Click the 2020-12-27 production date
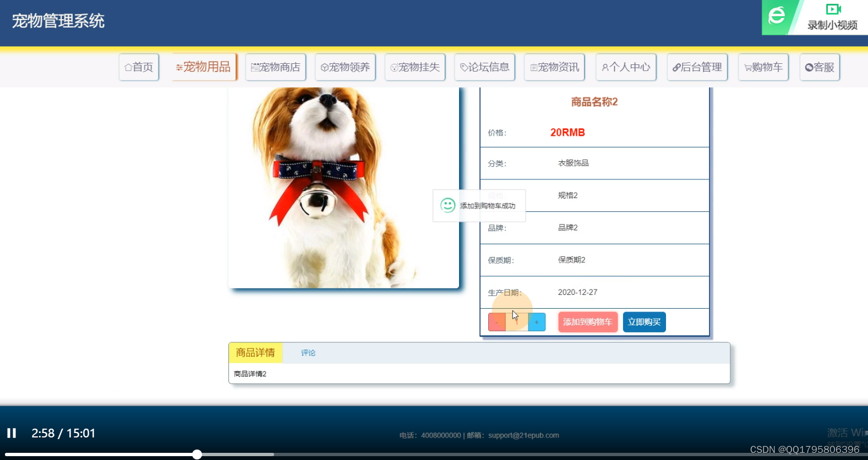The width and height of the screenshot is (868, 460). coord(577,292)
